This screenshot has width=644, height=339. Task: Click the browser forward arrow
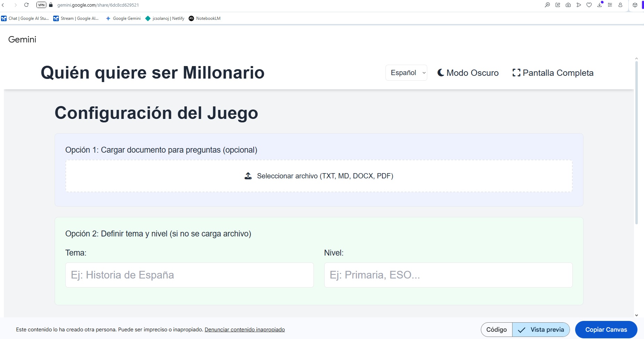[15, 5]
